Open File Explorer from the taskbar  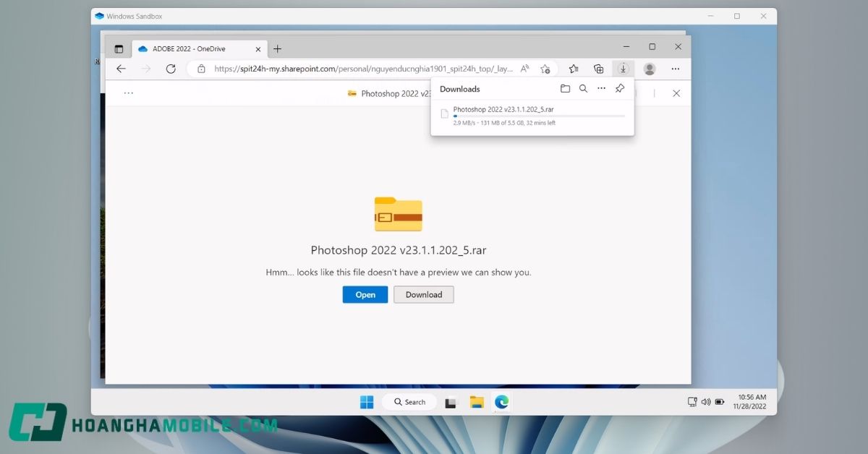477,402
